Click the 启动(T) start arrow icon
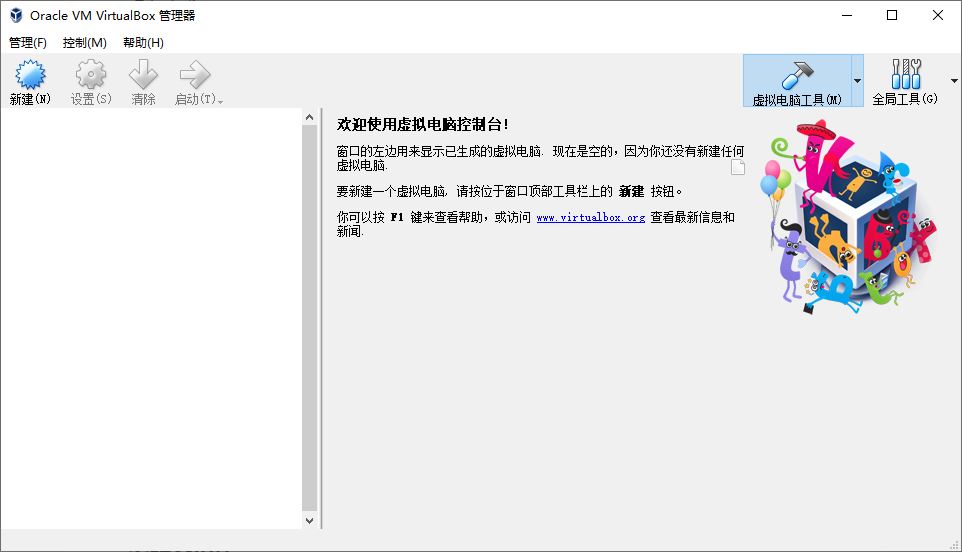 click(x=195, y=75)
